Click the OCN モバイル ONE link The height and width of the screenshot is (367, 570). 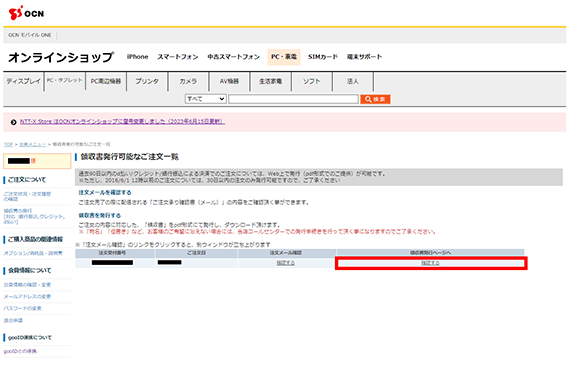(x=30, y=35)
